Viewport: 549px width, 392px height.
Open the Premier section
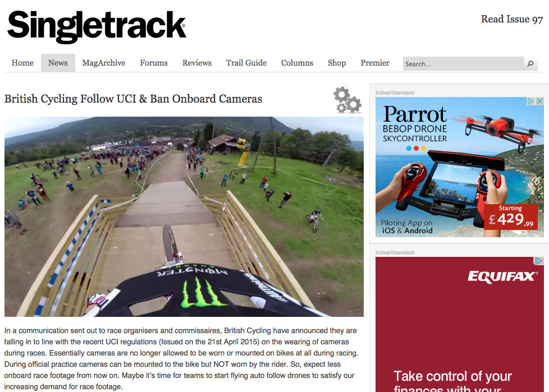[374, 63]
